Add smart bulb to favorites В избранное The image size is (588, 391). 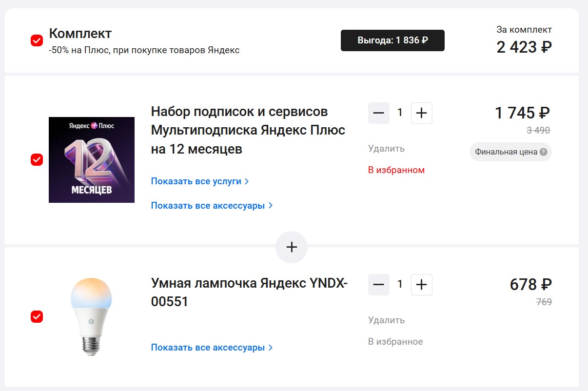coord(395,342)
